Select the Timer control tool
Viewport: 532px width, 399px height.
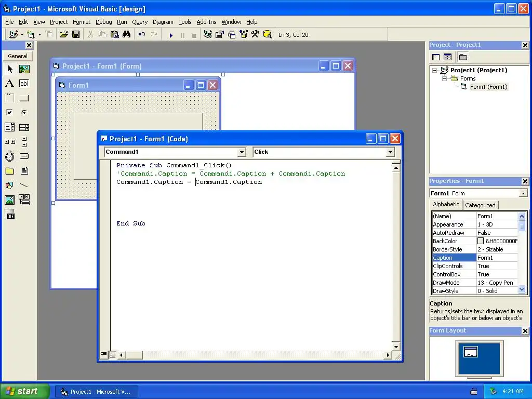pos(10,156)
